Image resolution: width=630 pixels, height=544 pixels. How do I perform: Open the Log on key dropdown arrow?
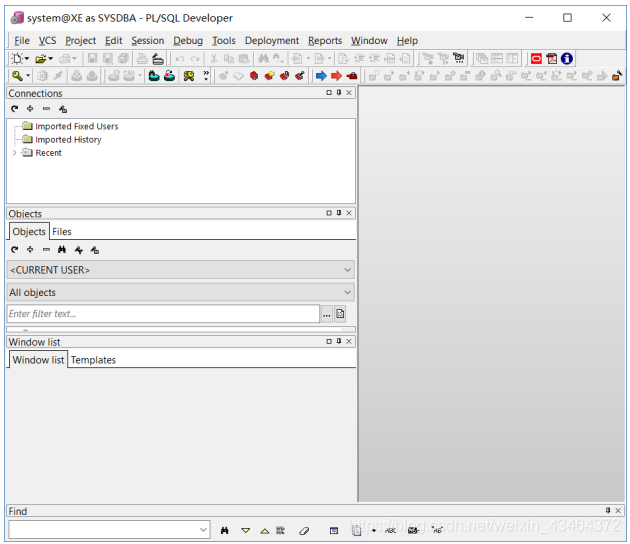[28, 76]
